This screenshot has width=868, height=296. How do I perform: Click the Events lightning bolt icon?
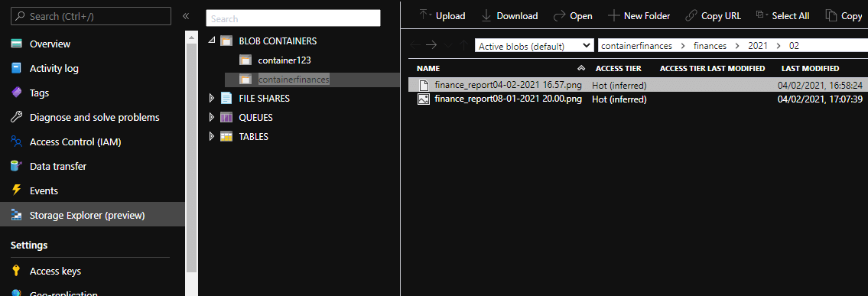coord(16,190)
